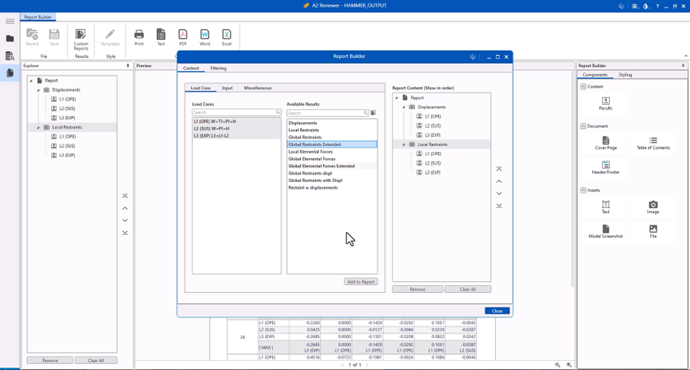Viewport: 690px width, 370px height.
Task: Move item up in Explorer panel
Action: coord(125,208)
